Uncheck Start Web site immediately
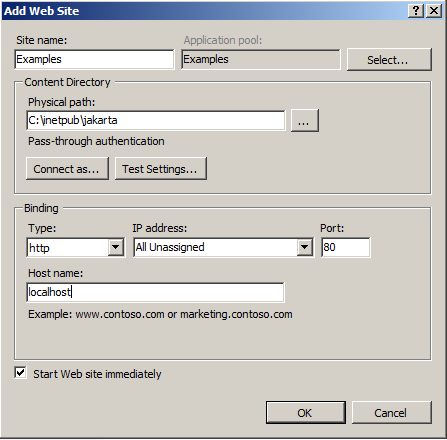Screen dimensions: 447x440 [20, 373]
